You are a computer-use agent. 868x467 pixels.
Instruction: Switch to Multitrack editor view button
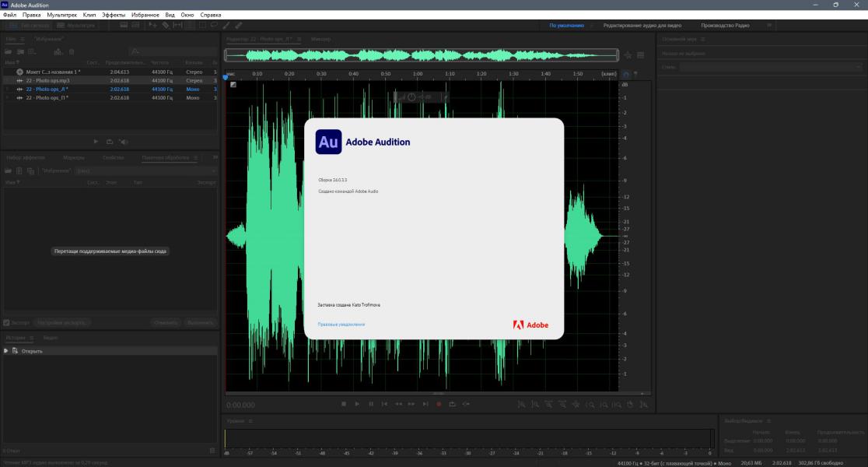coord(76,26)
